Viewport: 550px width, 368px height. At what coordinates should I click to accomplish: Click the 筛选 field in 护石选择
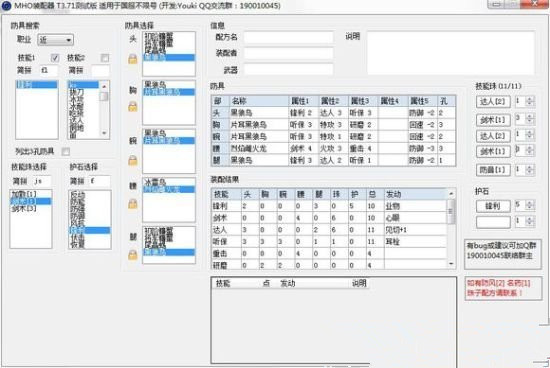[x=100, y=181]
